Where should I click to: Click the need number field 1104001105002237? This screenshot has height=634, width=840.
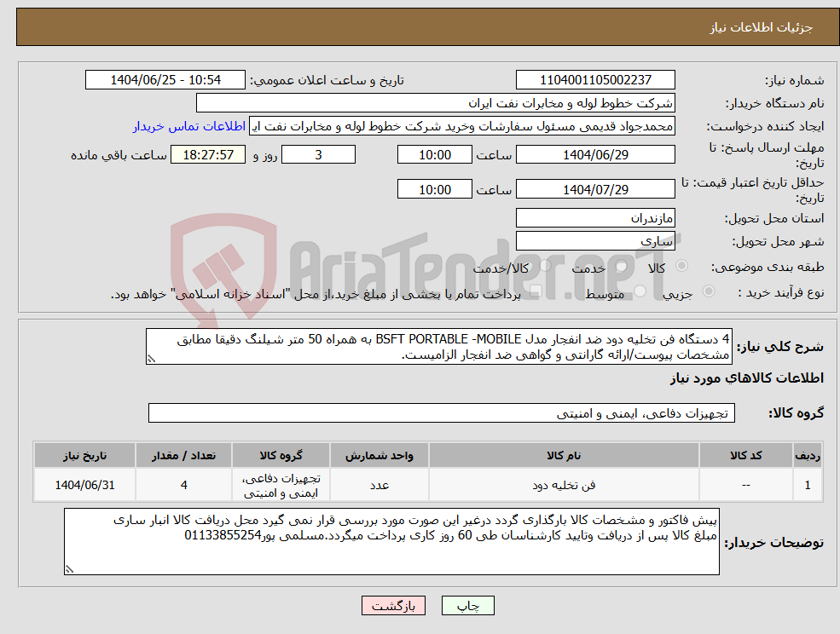pyautogui.click(x=595, y=80)
